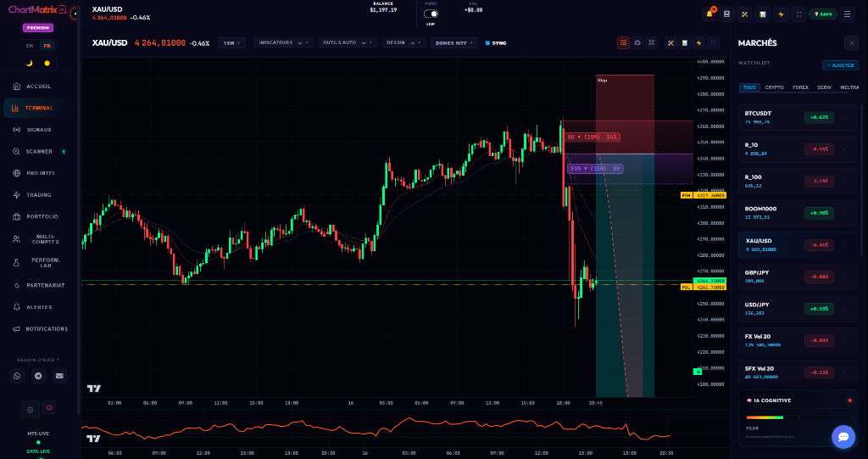The height and width of the screenshot is (459, 868).
Task: Click the journal book icon in top bar
Action: pyautogui.click(x=726, y=14)
